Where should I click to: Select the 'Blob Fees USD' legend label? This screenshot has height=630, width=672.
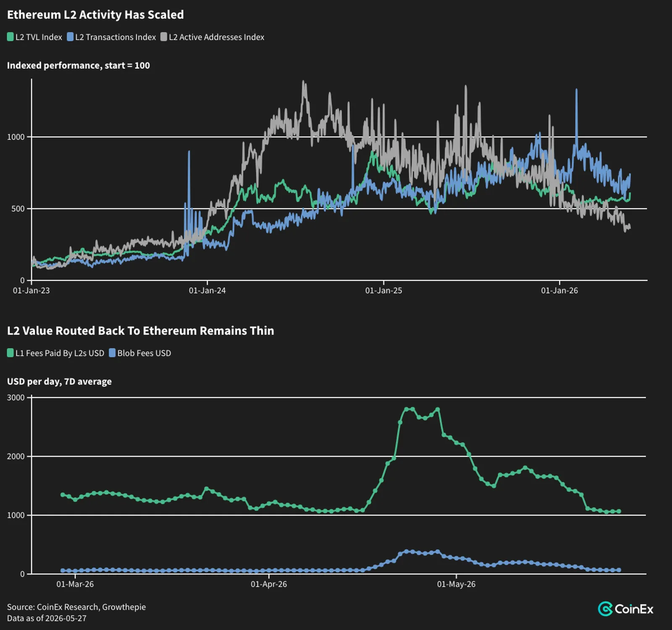coord(144,353)
